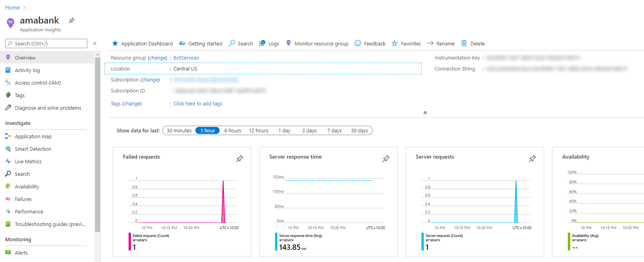Image resolution: width=644 pixels, height=262 pixels.
Task: Change the subscription via change link
Action: coord(150,80)
